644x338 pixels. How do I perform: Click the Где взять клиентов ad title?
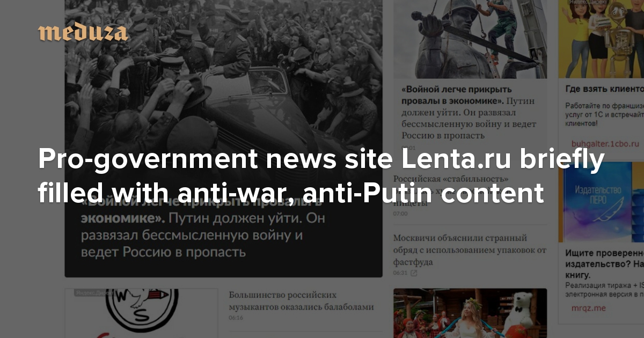(604, 89)
